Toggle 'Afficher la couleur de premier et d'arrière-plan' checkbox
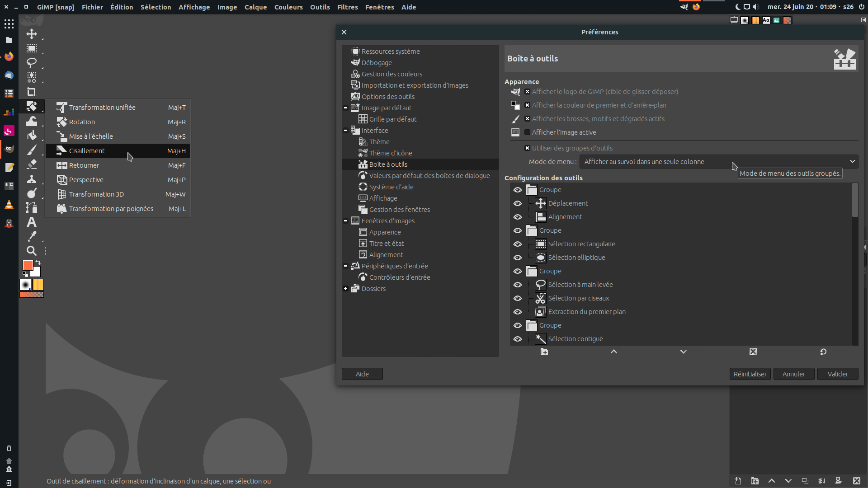868x488 pixels. click(x=527, y=105)
